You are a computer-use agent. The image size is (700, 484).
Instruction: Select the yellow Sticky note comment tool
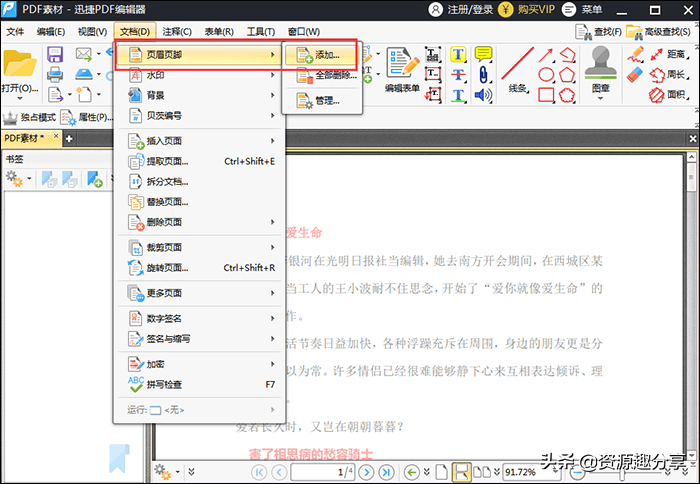483,54
